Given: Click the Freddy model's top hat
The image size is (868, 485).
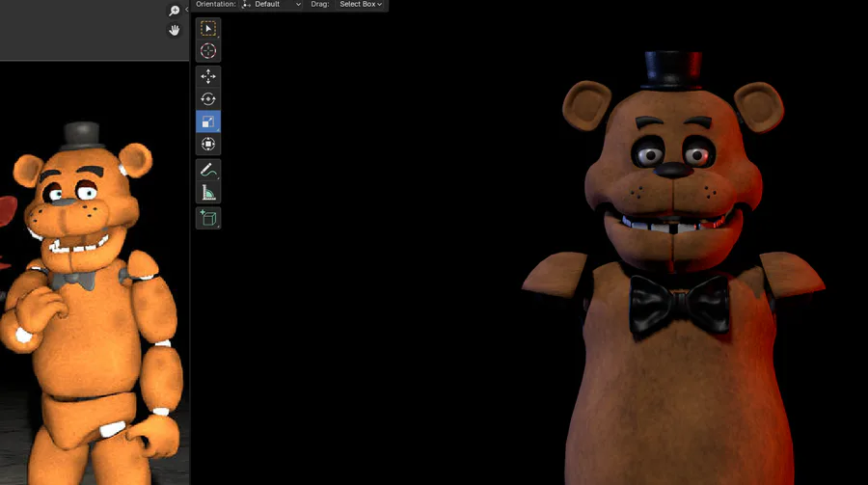Looking at the screenshot, I should (672, 69).
